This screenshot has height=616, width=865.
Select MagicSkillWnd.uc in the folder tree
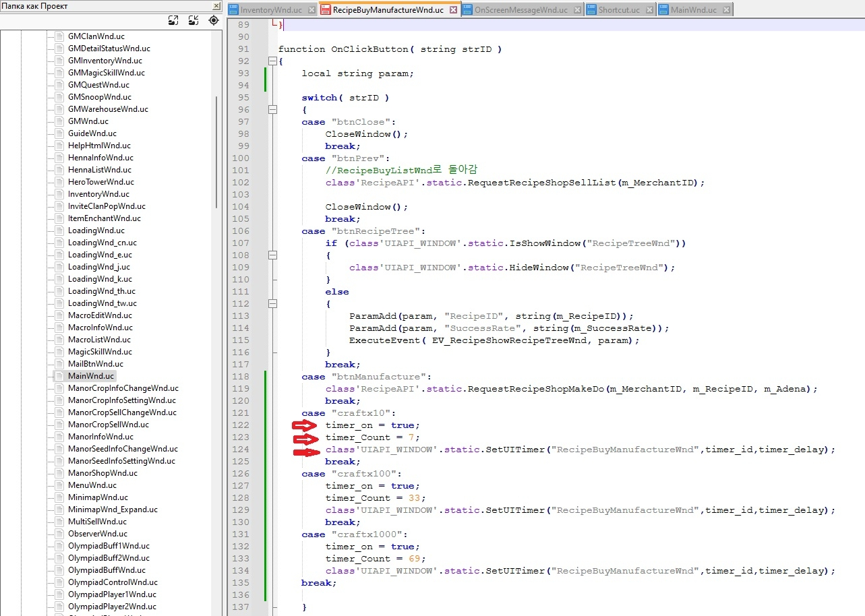coord(100,352)
